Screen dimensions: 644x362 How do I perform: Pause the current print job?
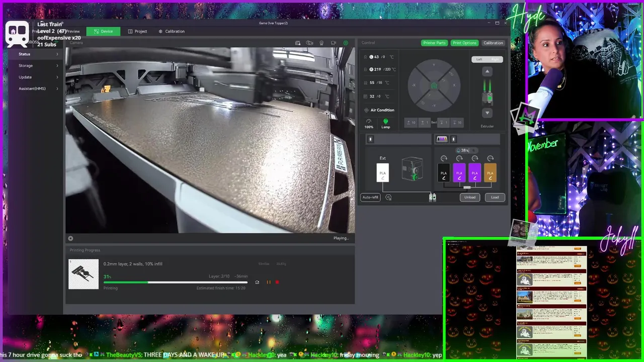coord(268,282)
